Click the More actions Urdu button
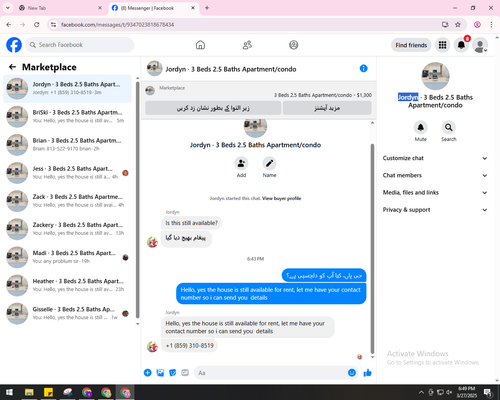The height and width of the screenshot is (400, 500). [327, 108]
